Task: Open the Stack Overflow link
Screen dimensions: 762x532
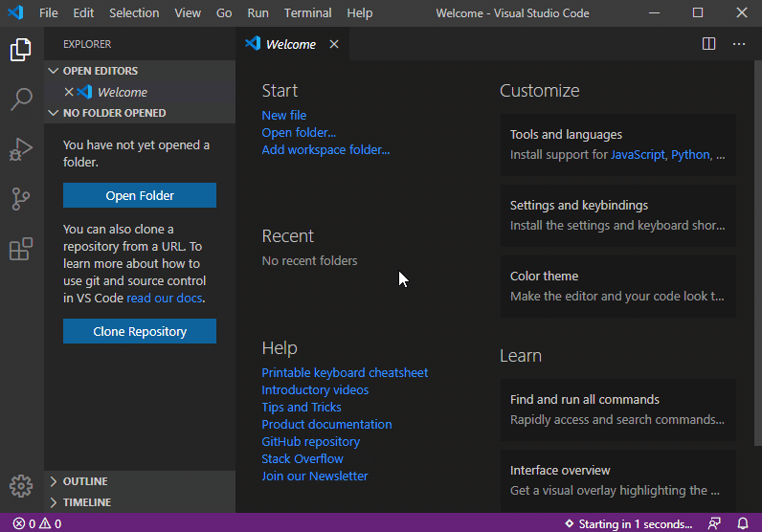Action: pyautogui.click(x=303, y=458)
